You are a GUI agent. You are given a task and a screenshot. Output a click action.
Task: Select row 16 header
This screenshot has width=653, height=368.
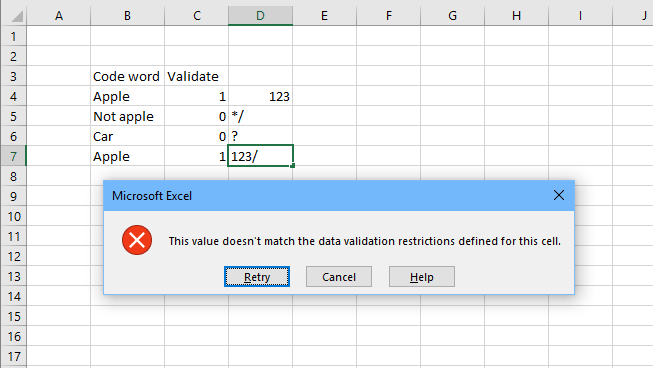14,336
